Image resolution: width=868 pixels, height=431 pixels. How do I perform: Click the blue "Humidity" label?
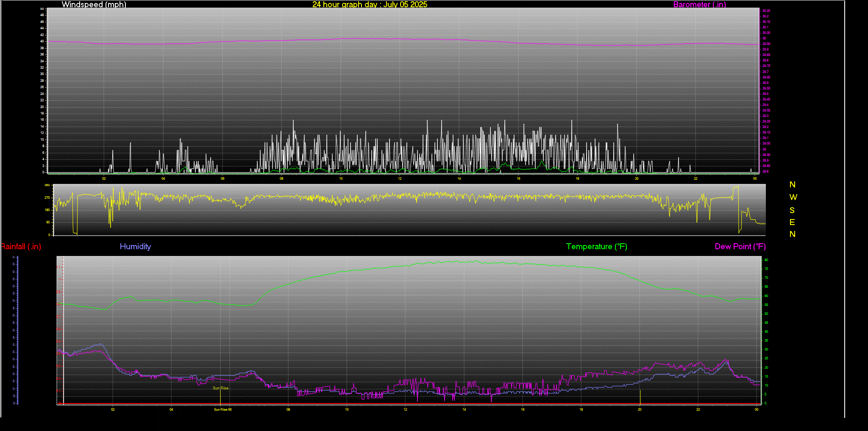pyautogui.click(x=135, y=247)
